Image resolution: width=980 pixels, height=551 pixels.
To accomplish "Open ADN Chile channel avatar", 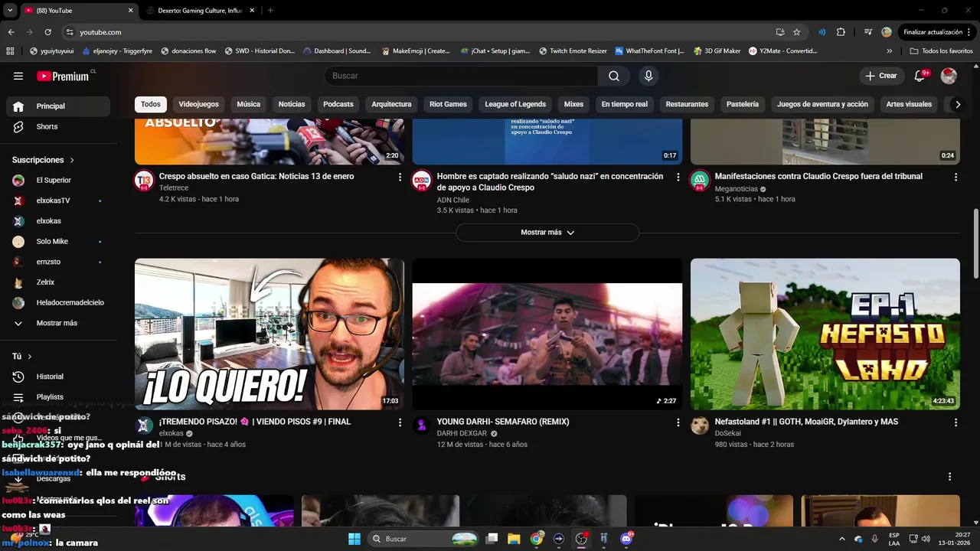I will tap(422, 181).
